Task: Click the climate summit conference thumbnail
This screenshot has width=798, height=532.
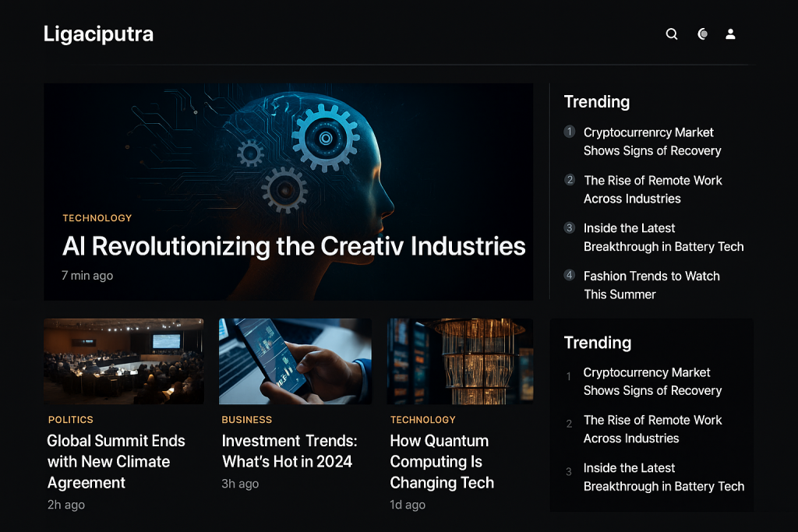Action: click(x=123, y=360)
